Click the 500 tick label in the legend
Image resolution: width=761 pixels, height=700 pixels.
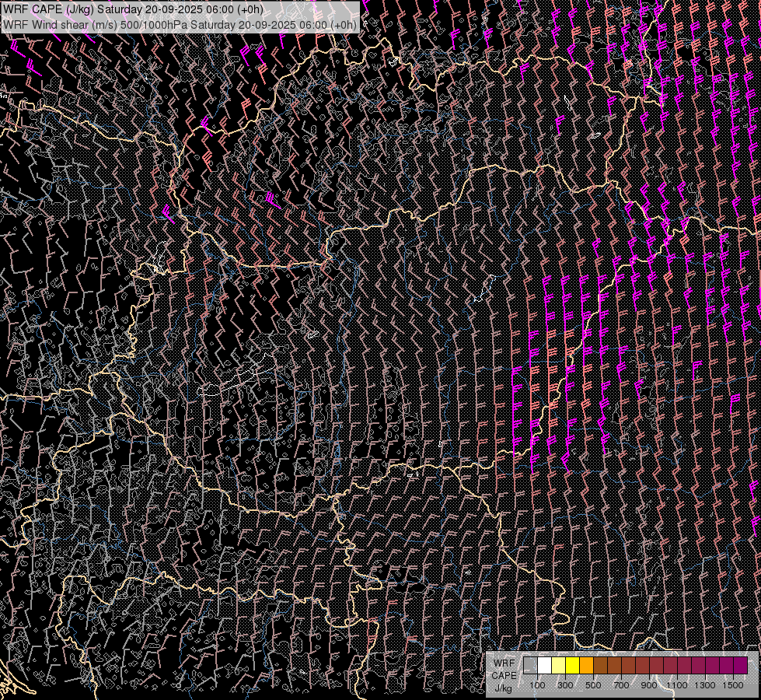pyautogui.click(x=593, y=685)
